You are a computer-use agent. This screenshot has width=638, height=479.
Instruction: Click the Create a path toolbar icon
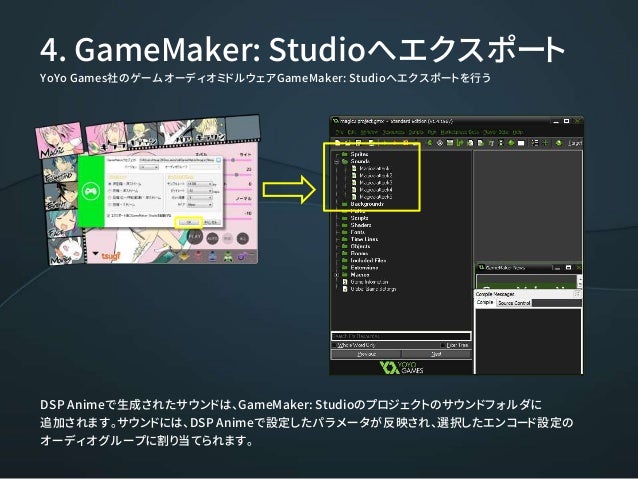[460, 143]
